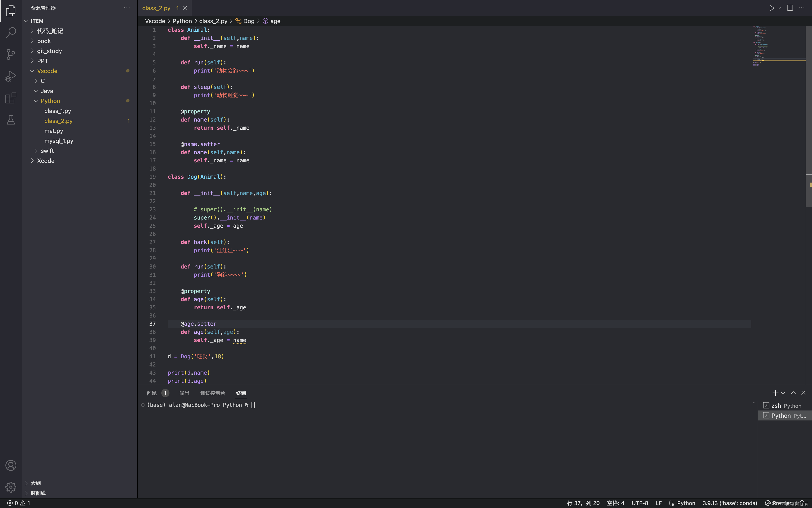Split the editor to the right
The image size is (812, 508).
pyautogui.click(x=790, y=8)
